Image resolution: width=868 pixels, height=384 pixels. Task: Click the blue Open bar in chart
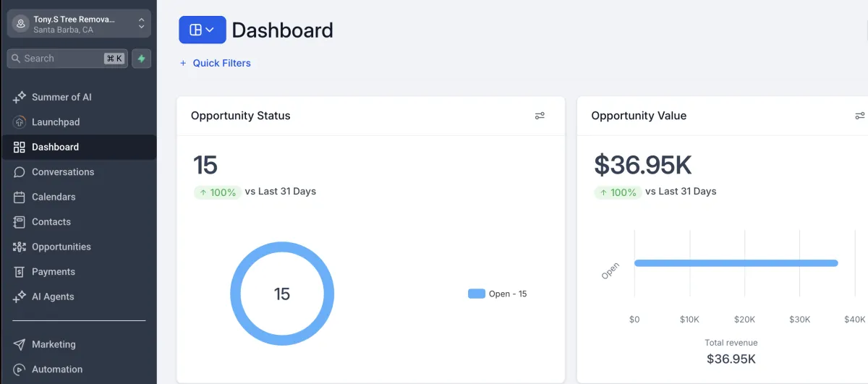pos(736,263)
